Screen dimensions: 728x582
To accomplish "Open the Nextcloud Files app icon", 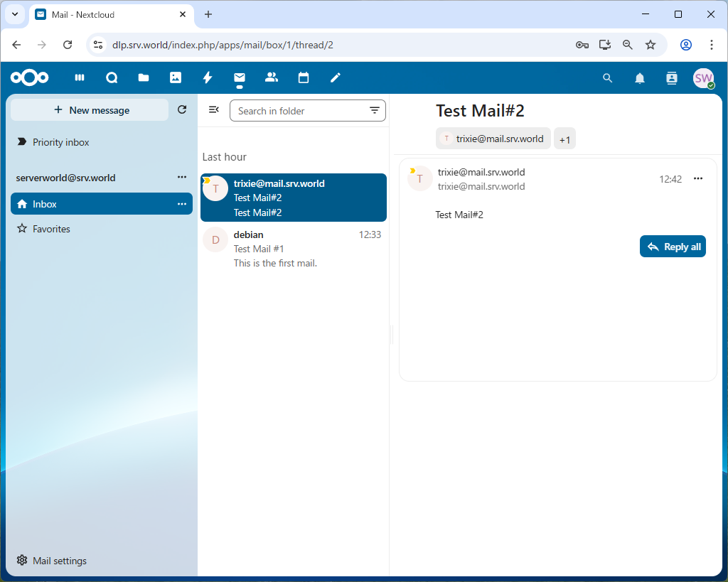I will tap(144, 78).
